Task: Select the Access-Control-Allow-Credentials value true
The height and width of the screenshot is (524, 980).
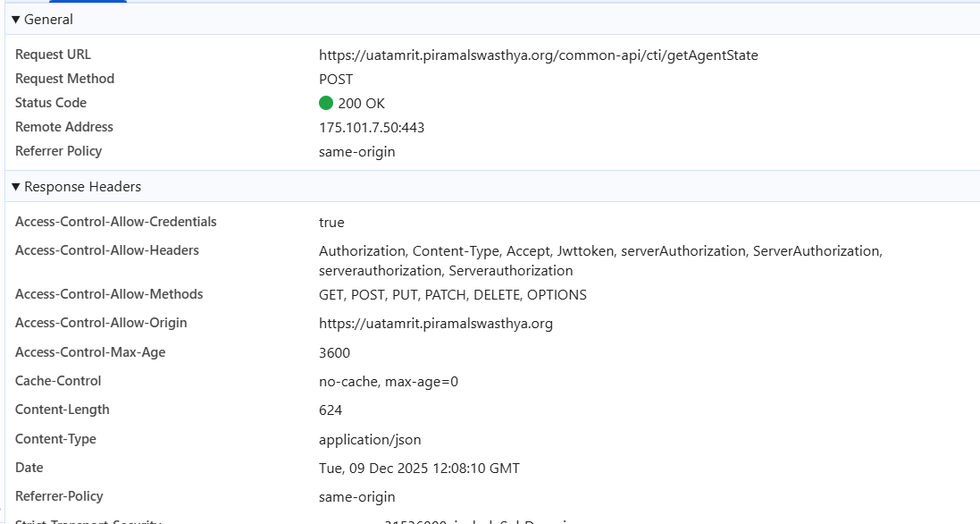Action: [331, 223]
